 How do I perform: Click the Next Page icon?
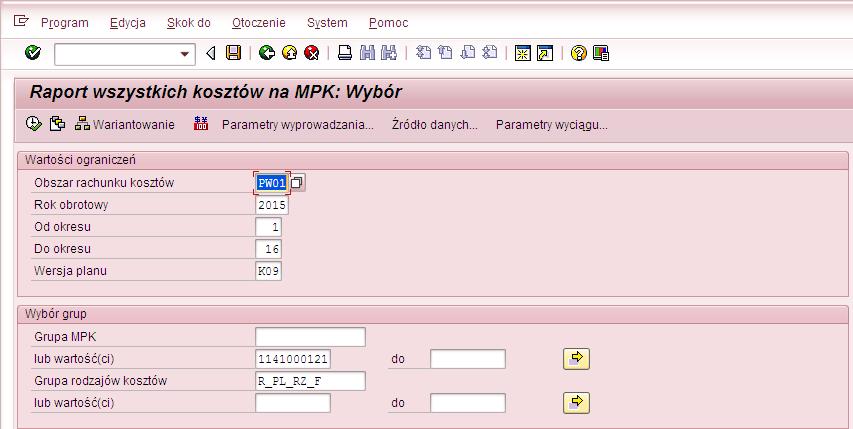click(x=468, y=53)
